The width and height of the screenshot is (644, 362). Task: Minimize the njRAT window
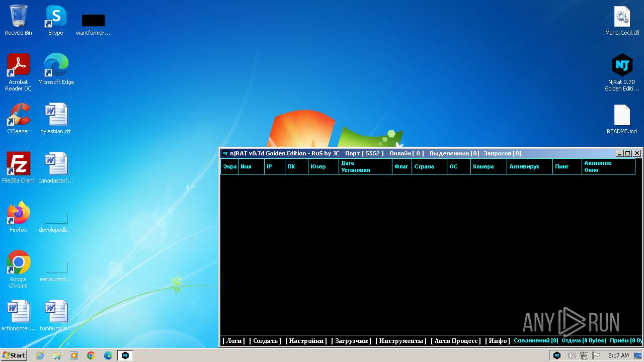pyautogui.click(x=620, y=153)
